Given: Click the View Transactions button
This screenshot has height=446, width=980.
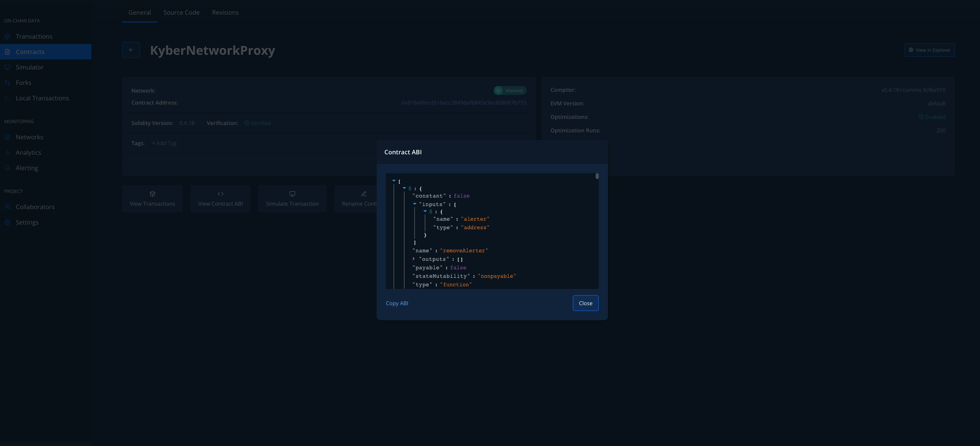Looking at the screenshot, I should pyautogui.click(x=153, y=199).
